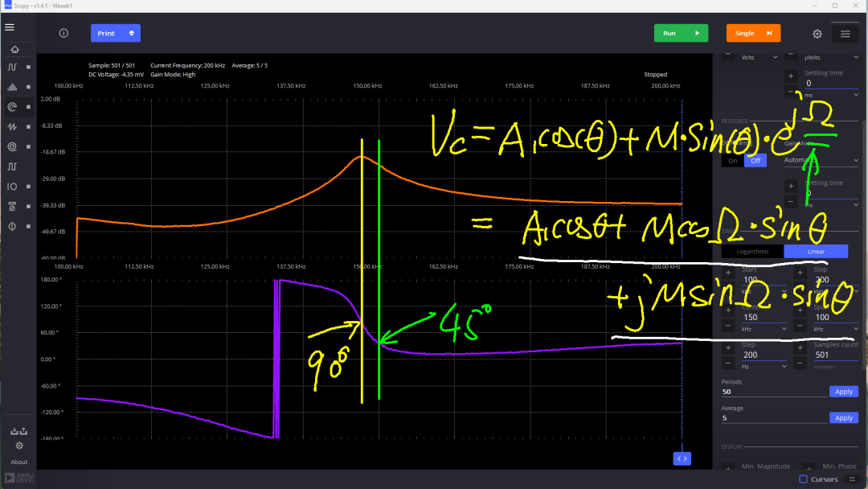Decrease Samples count with minus
This screenshot has width=868, height=489.
click(x=800, y=364)
